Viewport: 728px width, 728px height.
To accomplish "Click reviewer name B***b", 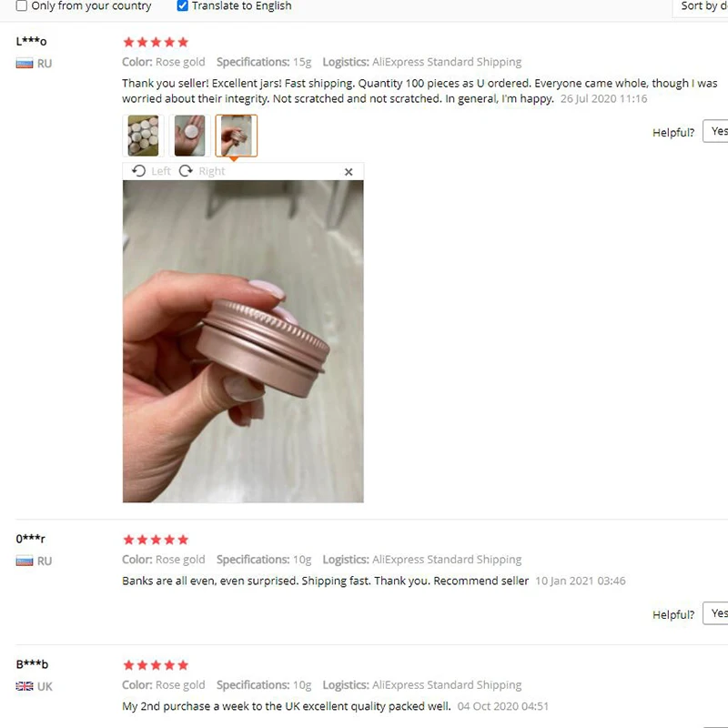I will pyautogui.click(x=32, y=664).
